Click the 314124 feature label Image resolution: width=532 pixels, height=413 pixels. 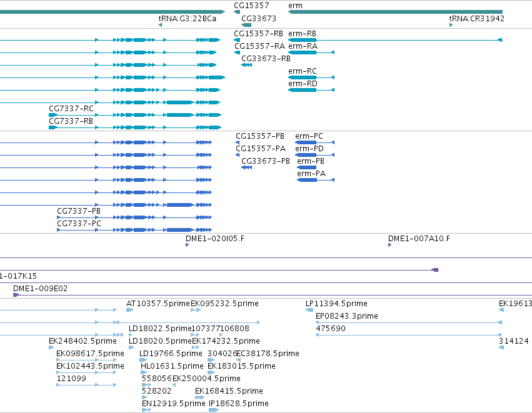[x=514, y=341]
